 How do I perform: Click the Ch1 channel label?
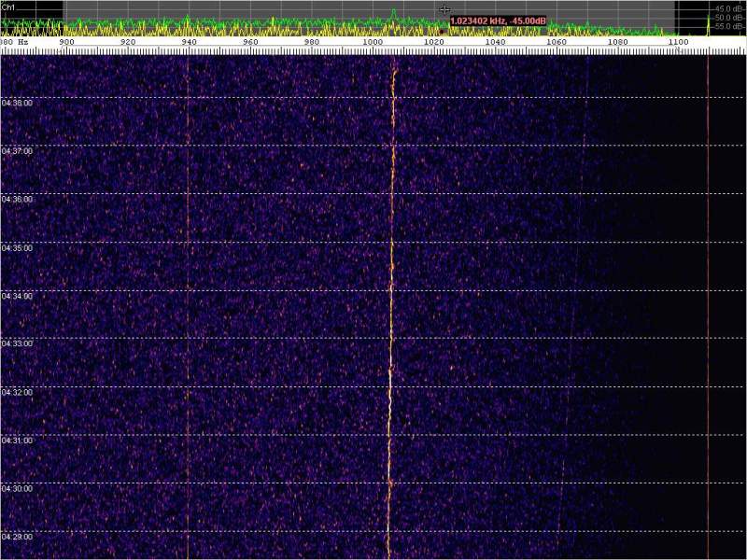tap(8, 6)
